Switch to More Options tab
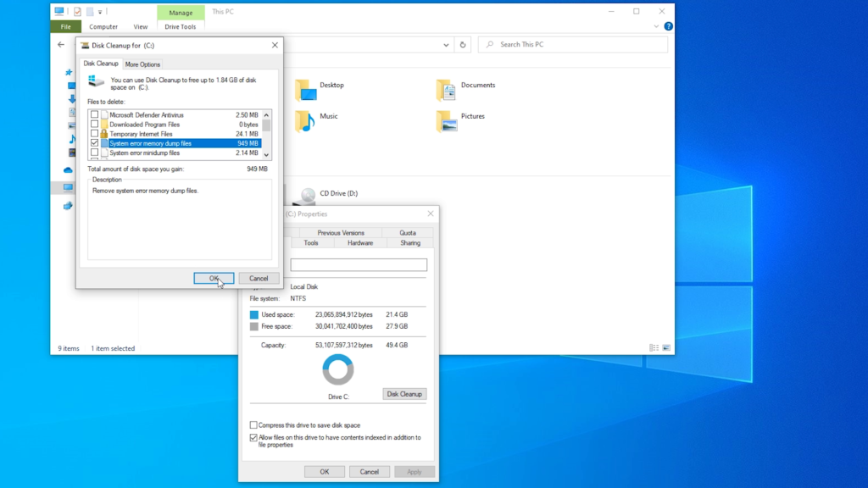Image resolution: width=868 pixels, height=488 pixels. click(x=142, y=64)
